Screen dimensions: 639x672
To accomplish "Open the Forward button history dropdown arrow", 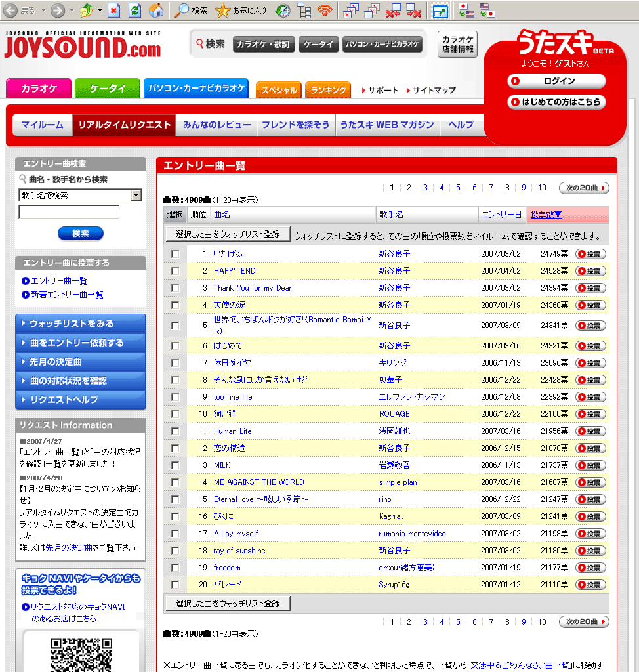I will [72, 10].
